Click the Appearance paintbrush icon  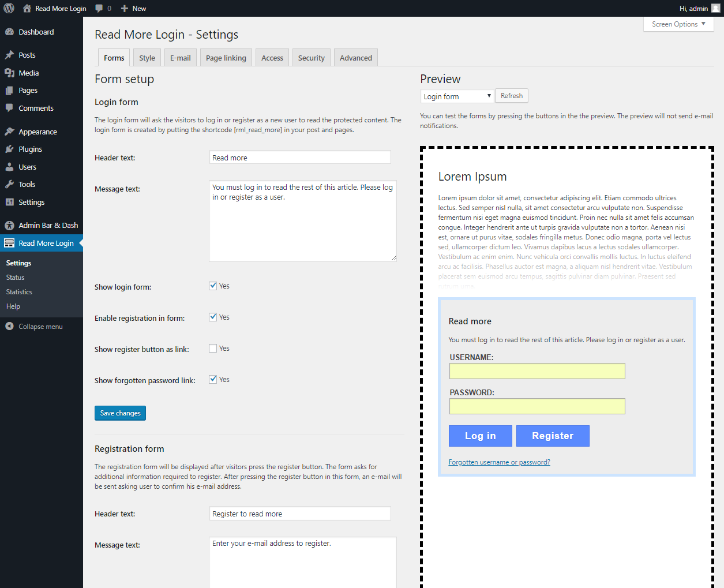pyautogui.click(x=9, y=132)
